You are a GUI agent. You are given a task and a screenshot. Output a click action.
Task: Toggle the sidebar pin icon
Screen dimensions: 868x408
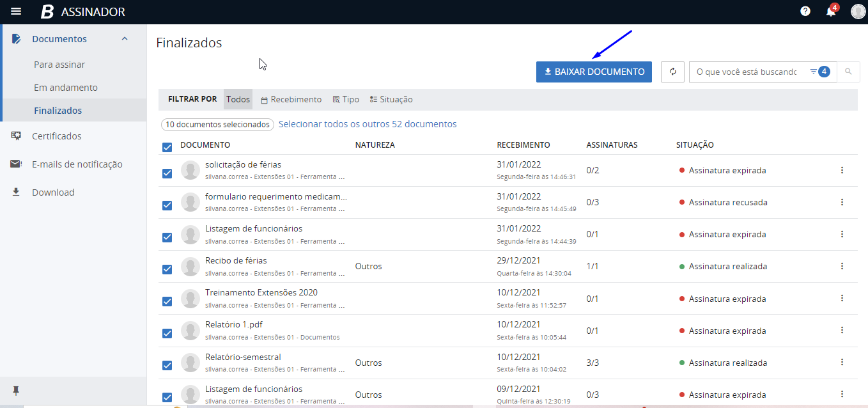click(16, 391)
